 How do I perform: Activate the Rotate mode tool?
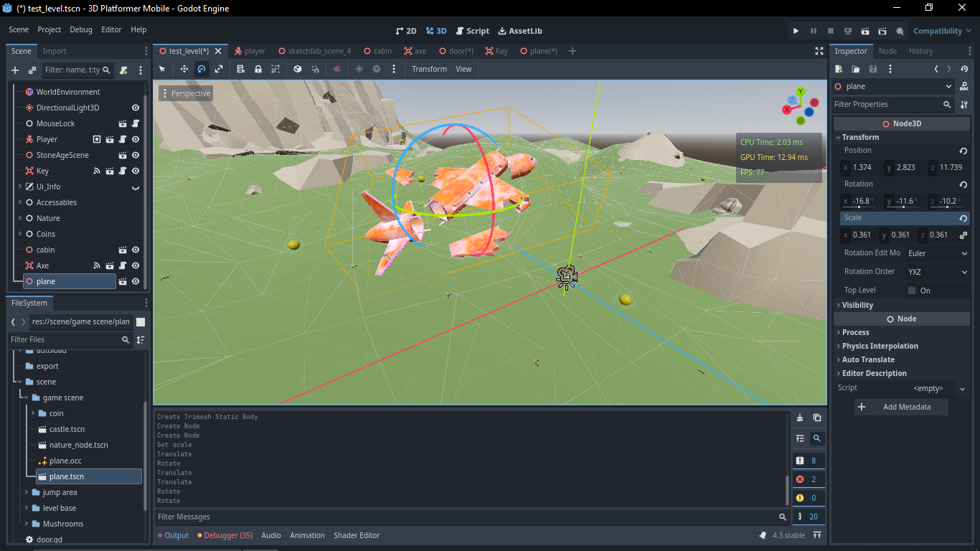tap(202, 69)
